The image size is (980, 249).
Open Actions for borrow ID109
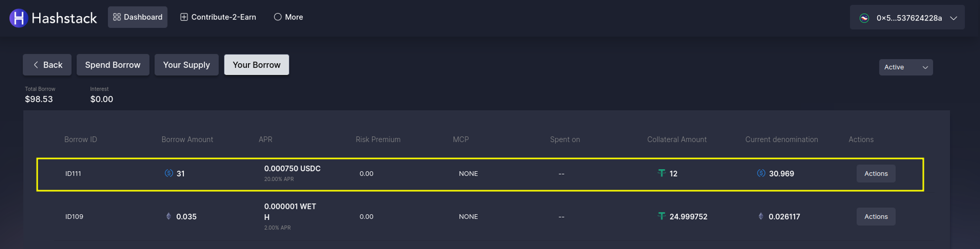876,217
